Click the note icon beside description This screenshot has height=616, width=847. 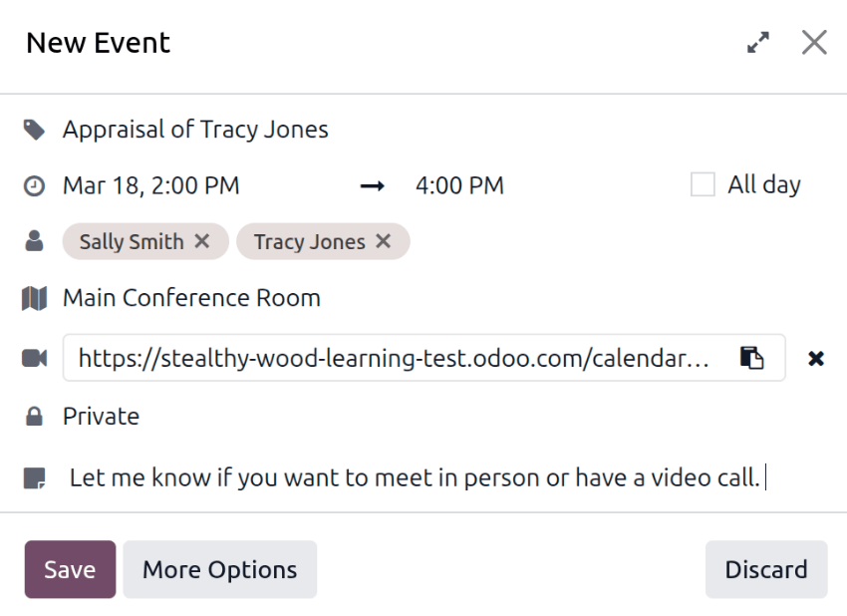coord(35,478)
